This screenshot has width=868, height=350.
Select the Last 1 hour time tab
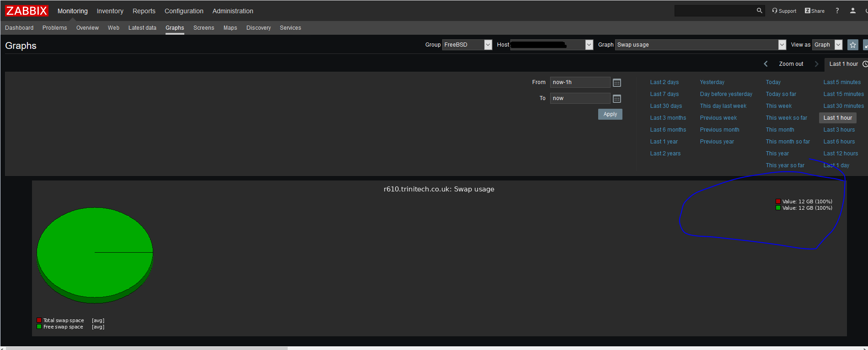click(843, 64)
